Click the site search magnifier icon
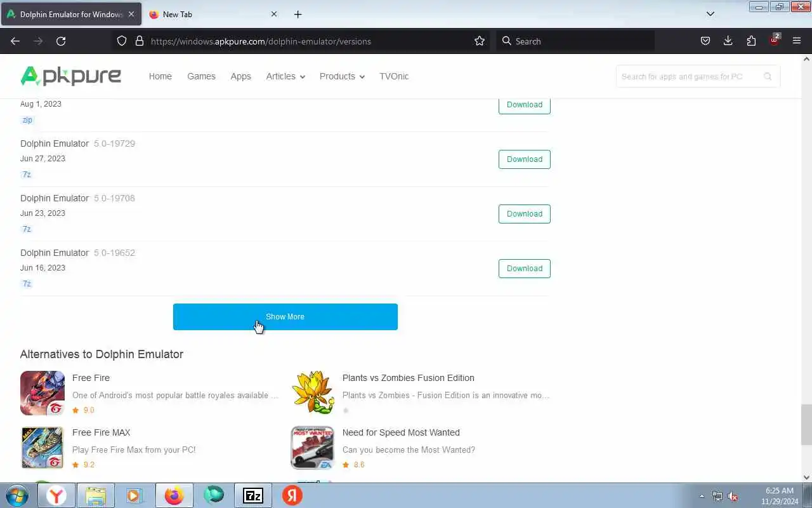Viewport: 812px width, 508px height. pyautogui.click(x=768, y=76)
